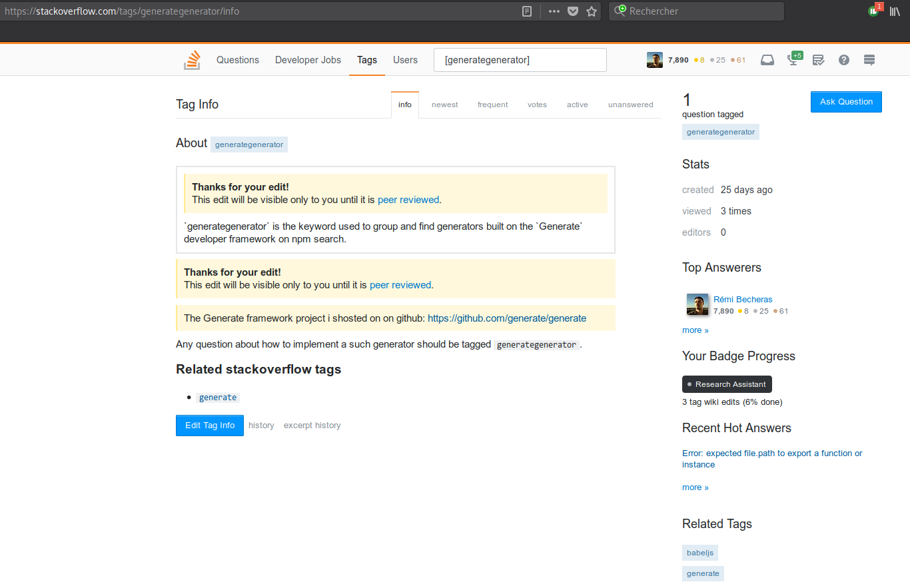Switch to the votes tab

(537, 105)
